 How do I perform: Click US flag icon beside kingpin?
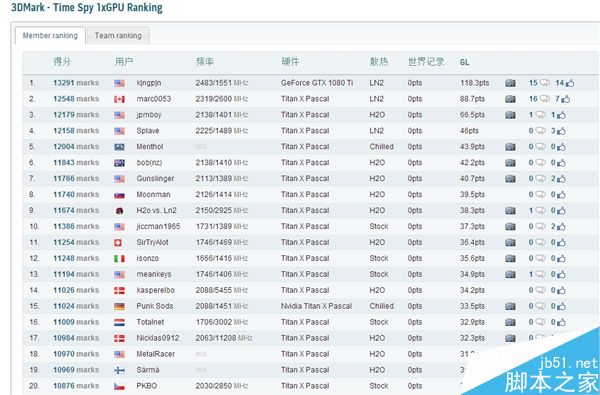[x=119, y=83]
